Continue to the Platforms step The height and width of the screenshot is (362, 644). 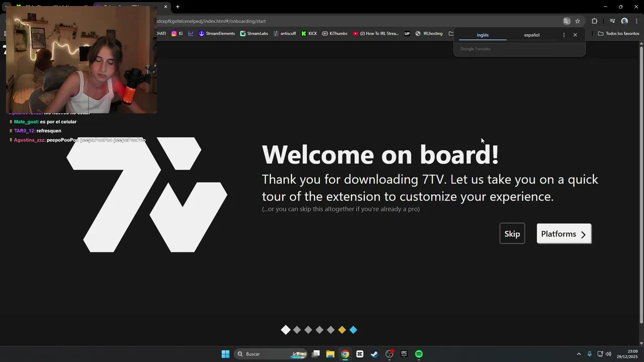pyautogui.click(x=564, y=234)
